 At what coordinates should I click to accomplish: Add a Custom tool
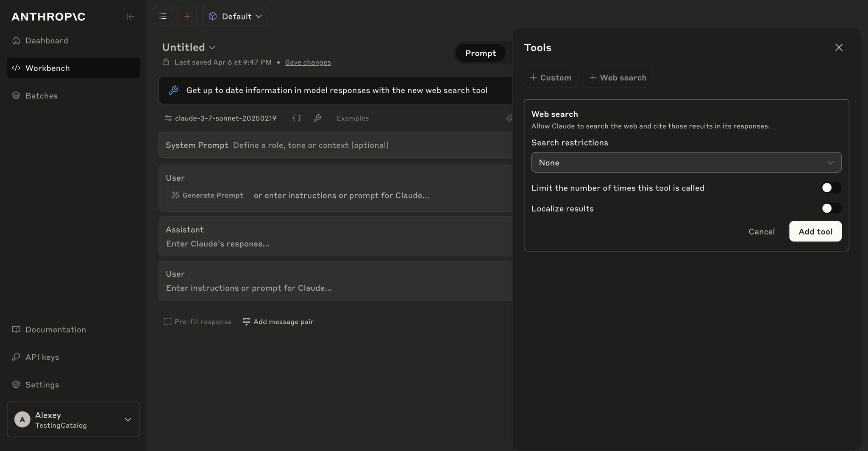point(551,78)
